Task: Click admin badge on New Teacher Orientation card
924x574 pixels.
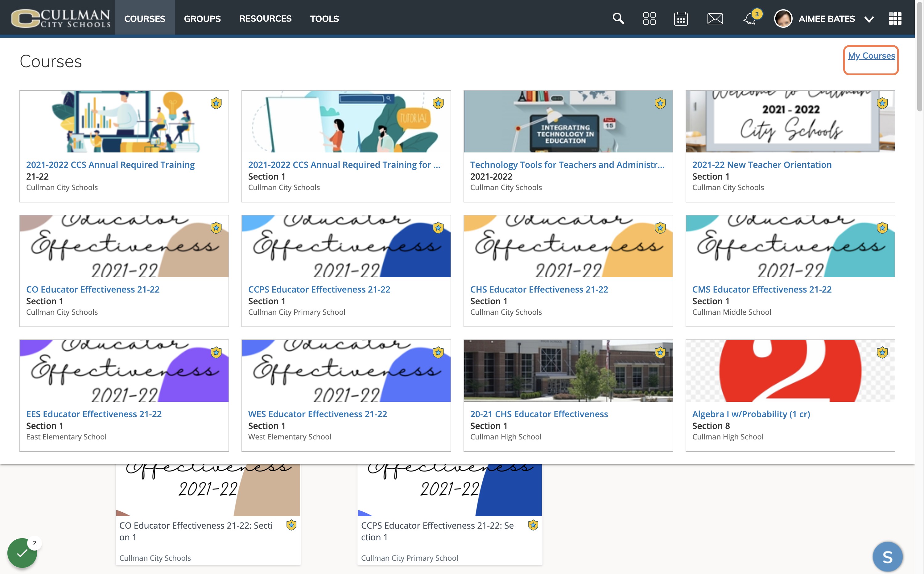Action: click(882, 103)
